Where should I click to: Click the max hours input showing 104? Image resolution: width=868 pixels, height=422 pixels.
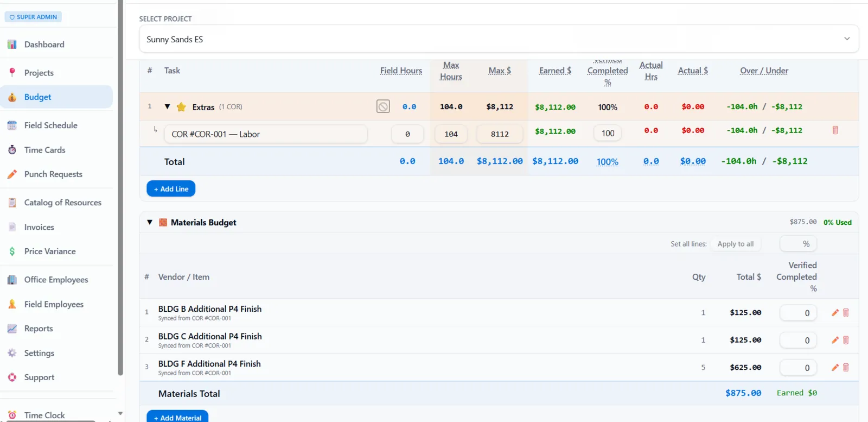451,134
